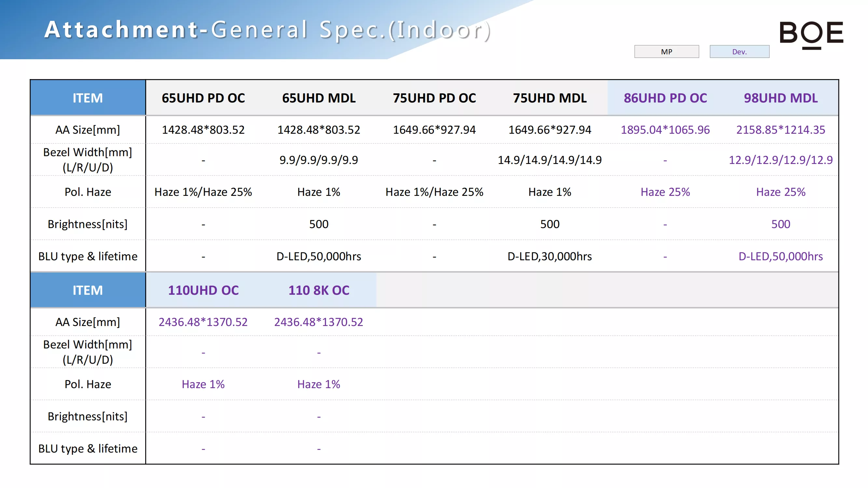Click the top ITEM header cell
The width and height of the screenshot is (868, 488).
tap(88, 98)
